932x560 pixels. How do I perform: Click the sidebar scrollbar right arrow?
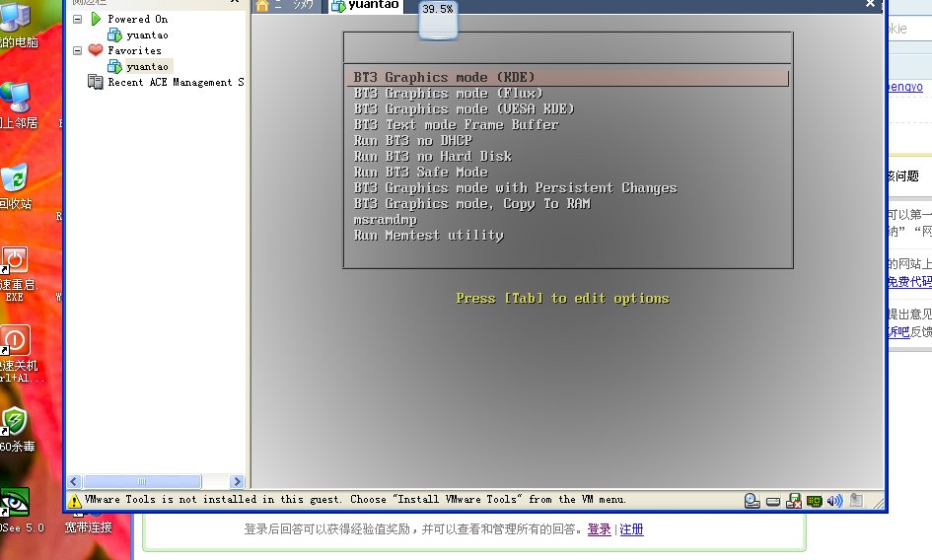pos(237,481)
